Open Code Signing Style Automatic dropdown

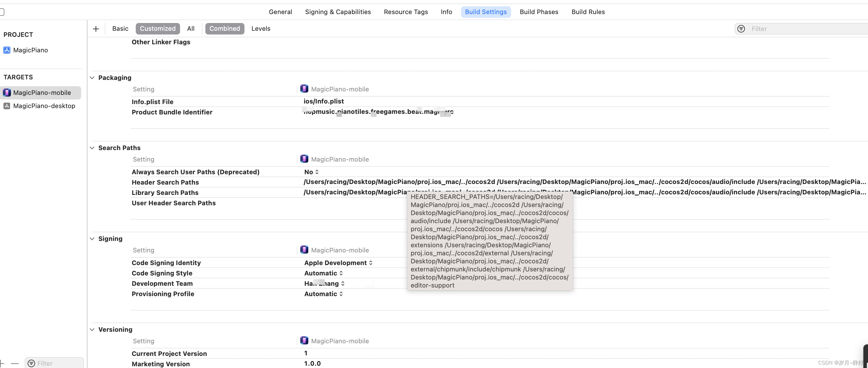point(324,273)
